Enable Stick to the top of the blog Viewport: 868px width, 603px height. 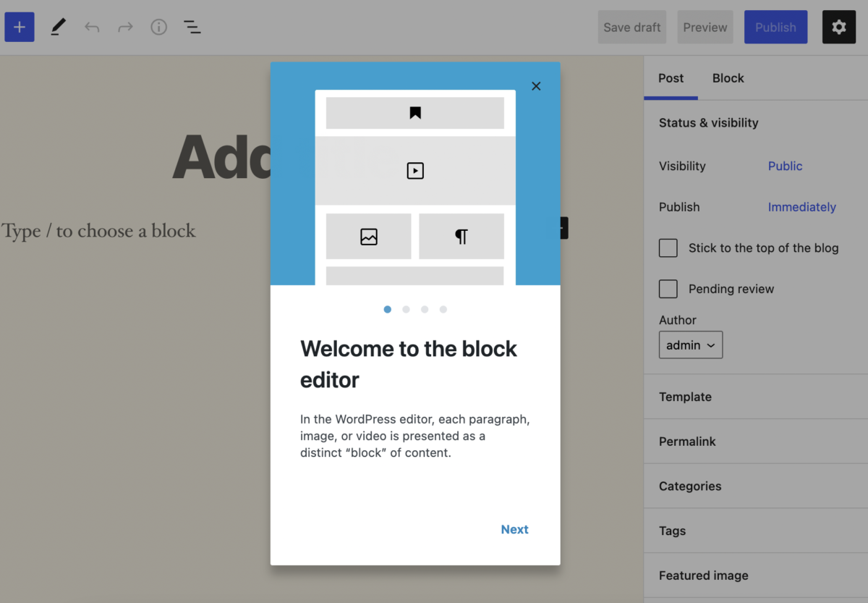668,248
